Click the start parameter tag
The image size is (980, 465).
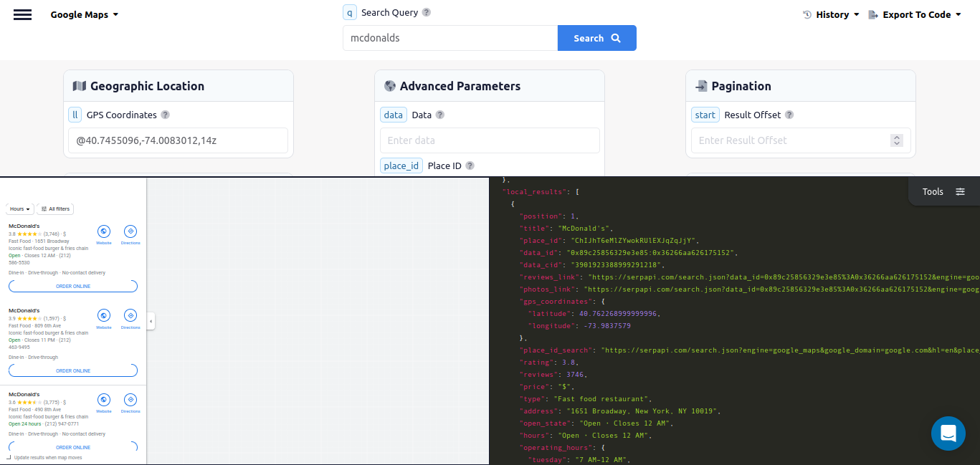click(x=705, y=115)
